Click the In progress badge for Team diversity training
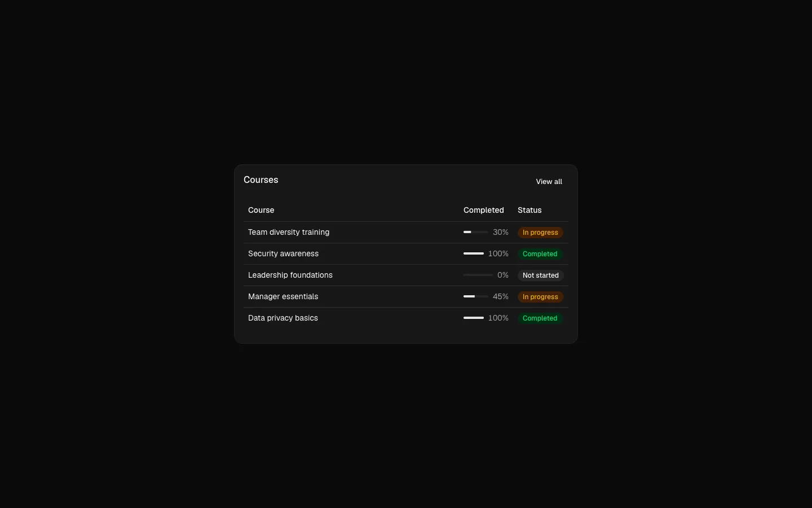Screen dimensions: 812x508 540,233
